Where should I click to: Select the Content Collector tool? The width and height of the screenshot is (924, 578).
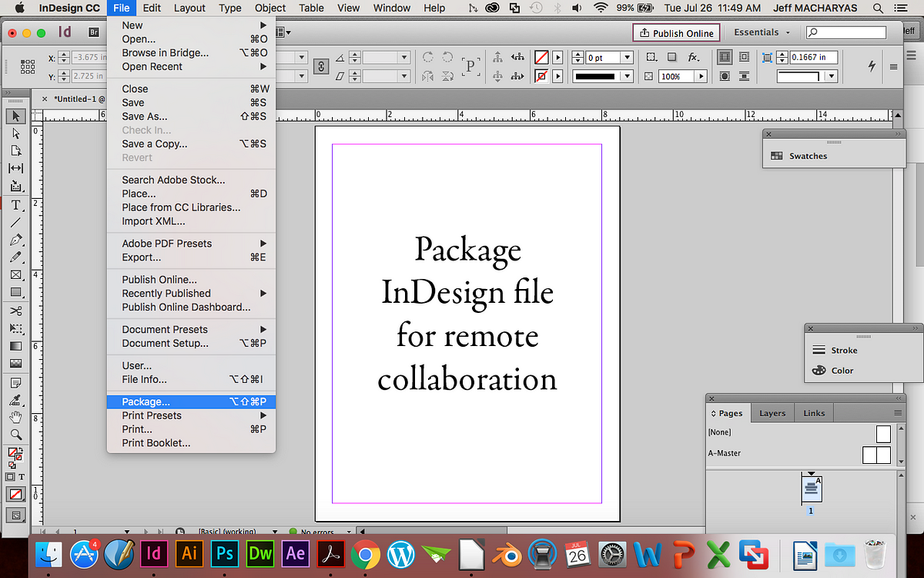coord(15,186)
